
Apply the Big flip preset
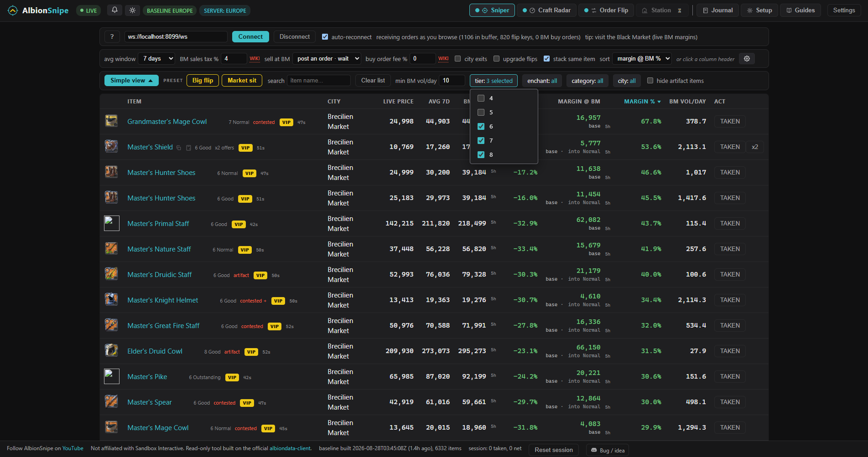pyautogui.click(x=203, y=81)
